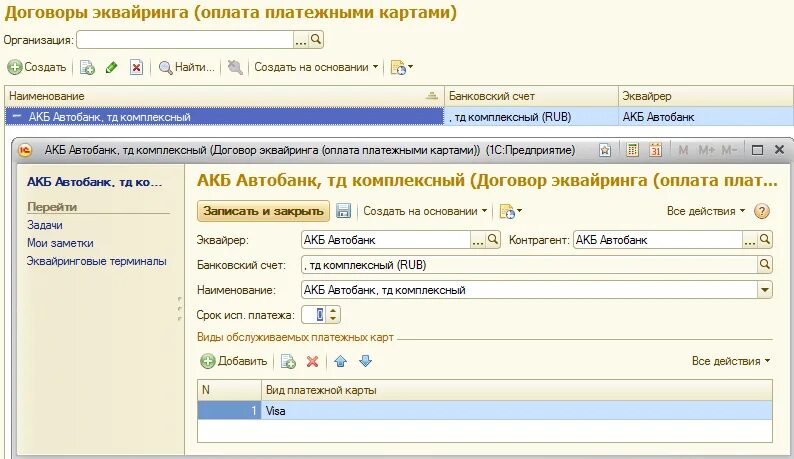Open Создать на основании dropdown in form

point(425,211)
